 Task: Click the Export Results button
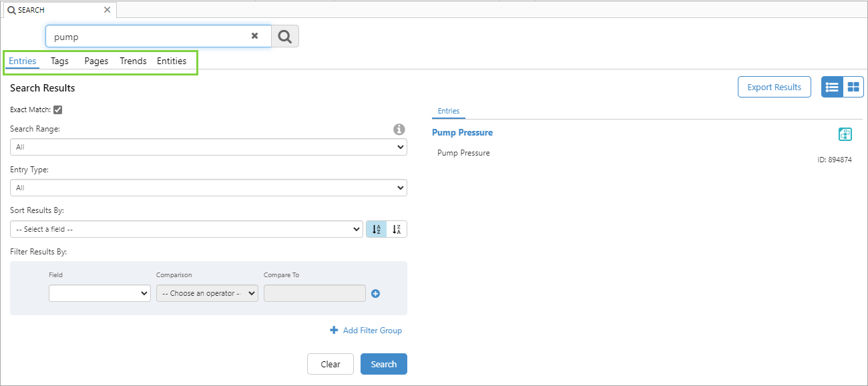point(774,87)
